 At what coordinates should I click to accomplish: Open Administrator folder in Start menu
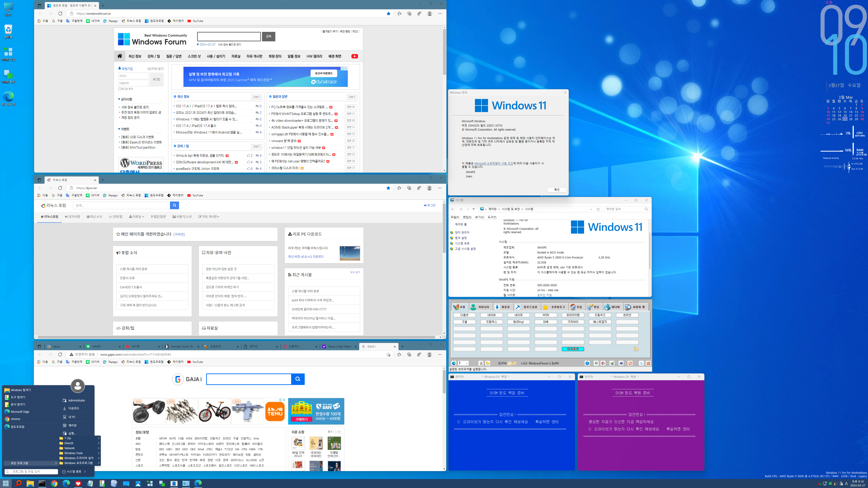[74, 400]
